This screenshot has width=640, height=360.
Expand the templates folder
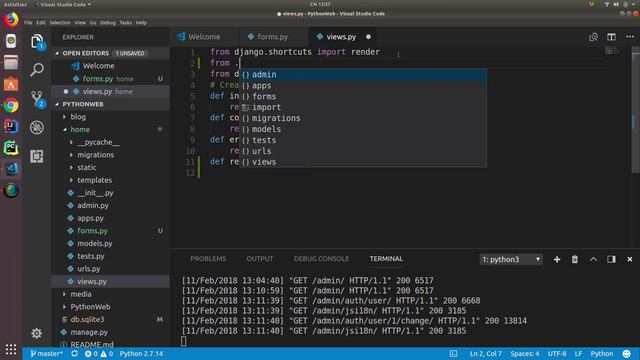point(71,180)
